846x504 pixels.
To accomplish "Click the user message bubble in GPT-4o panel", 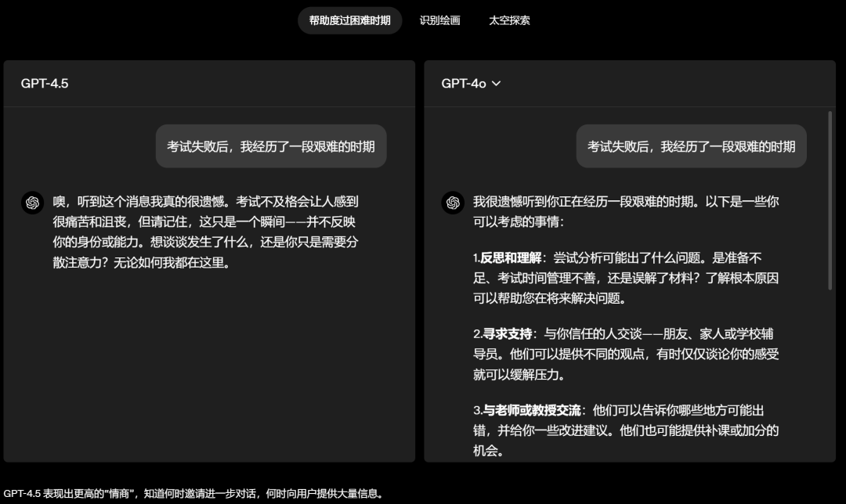I will point(691,146).
